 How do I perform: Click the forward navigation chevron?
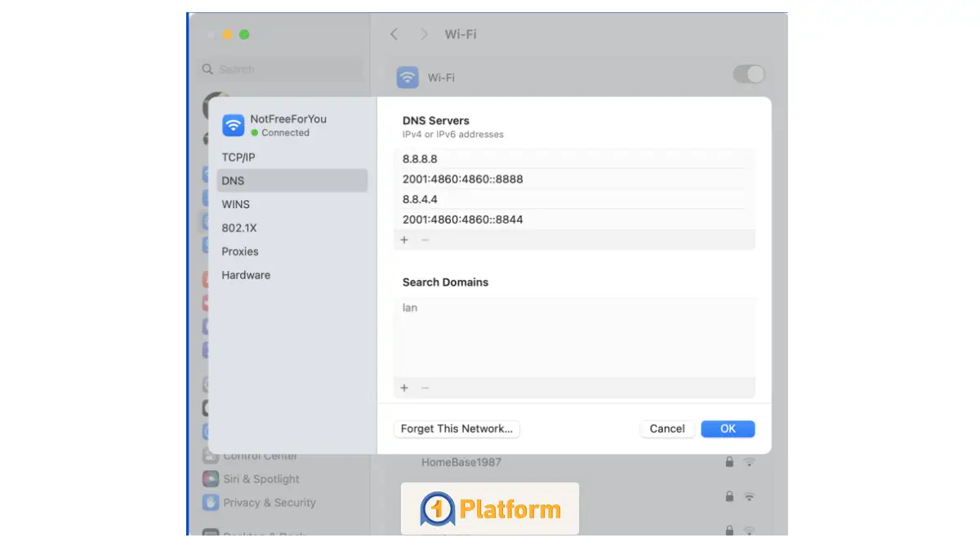click(424, 34)
